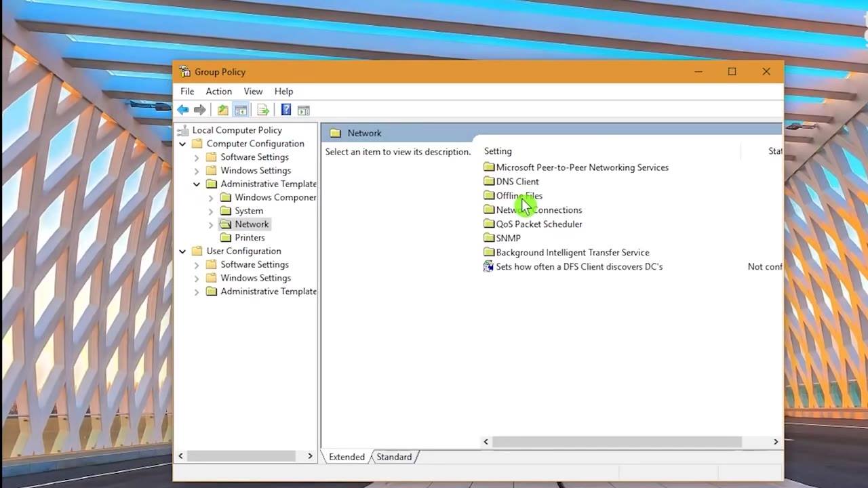This screenshot has height=488, width=868.
Task: Click right arrow of tree pane scrollbar
Action: point(310,456)
